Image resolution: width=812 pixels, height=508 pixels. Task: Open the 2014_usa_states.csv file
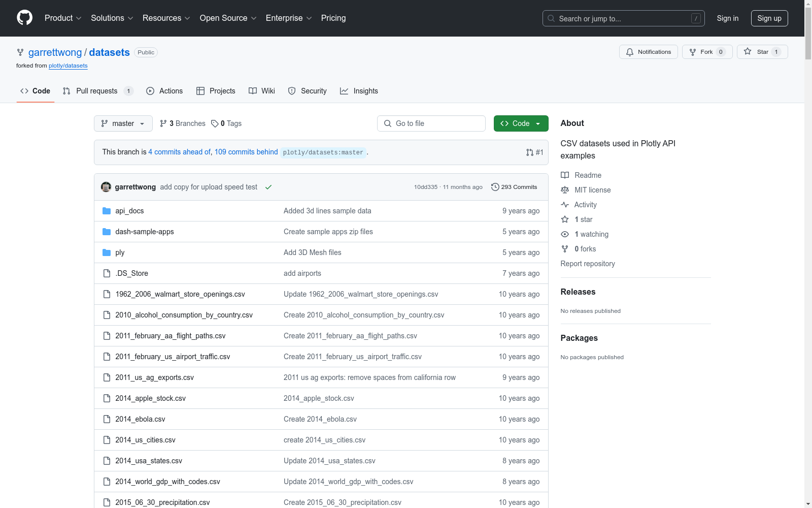(149, 461)
